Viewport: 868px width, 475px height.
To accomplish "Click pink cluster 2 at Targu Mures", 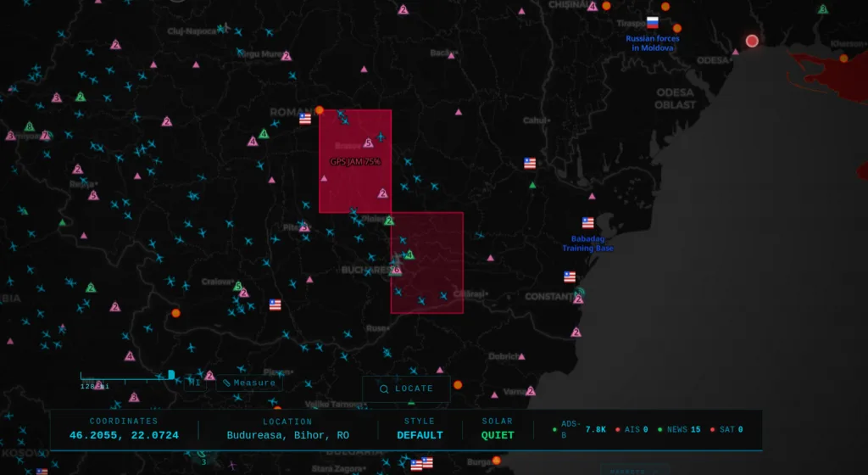I will click(x=287, y=56).
